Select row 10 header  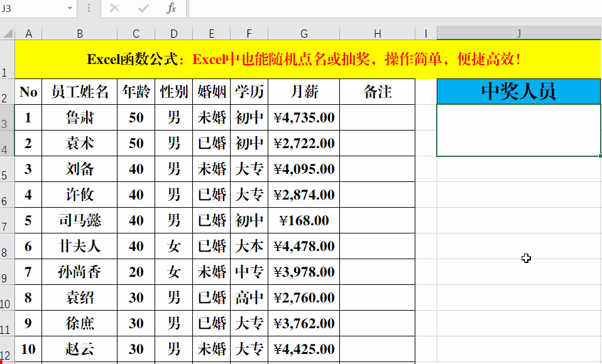[7, 297]
